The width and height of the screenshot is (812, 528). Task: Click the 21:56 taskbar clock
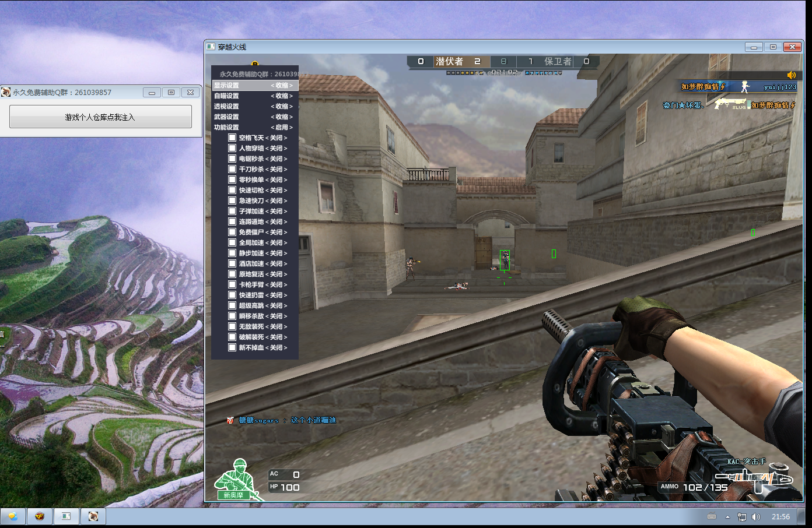780,516
